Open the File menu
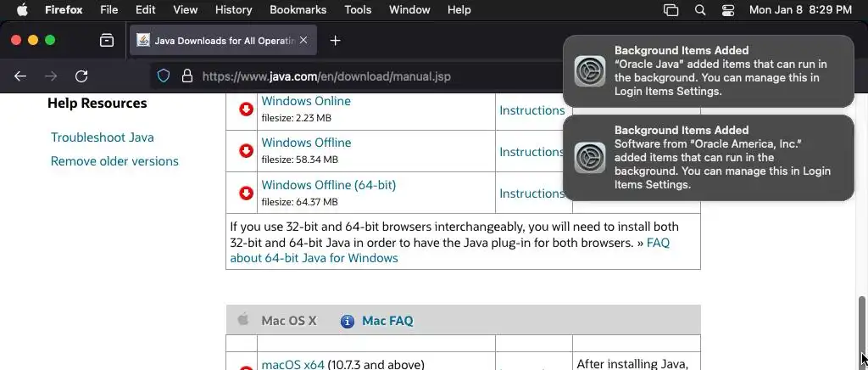Image resolution: width=868 pixels, height=370 pixels. (x=109, y=9)
